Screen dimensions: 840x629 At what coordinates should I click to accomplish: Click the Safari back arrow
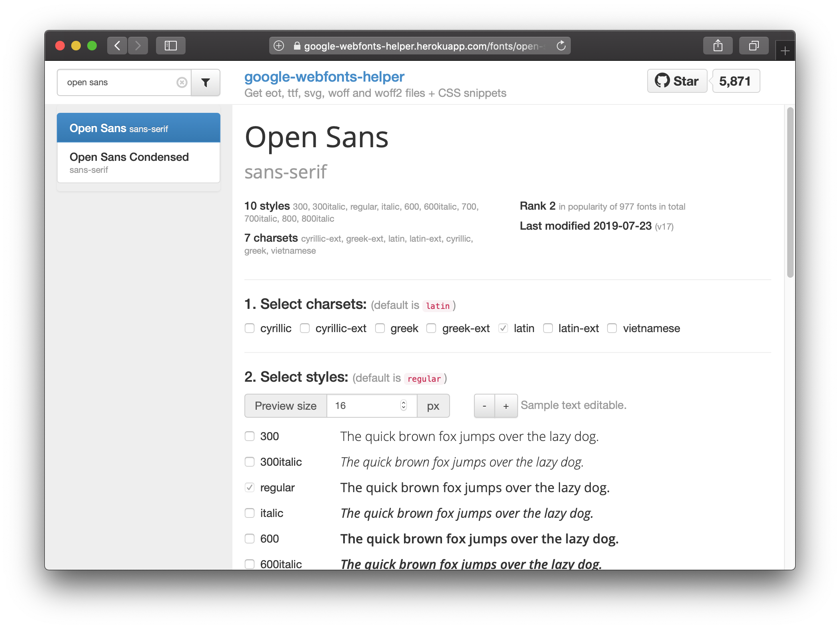117,46
